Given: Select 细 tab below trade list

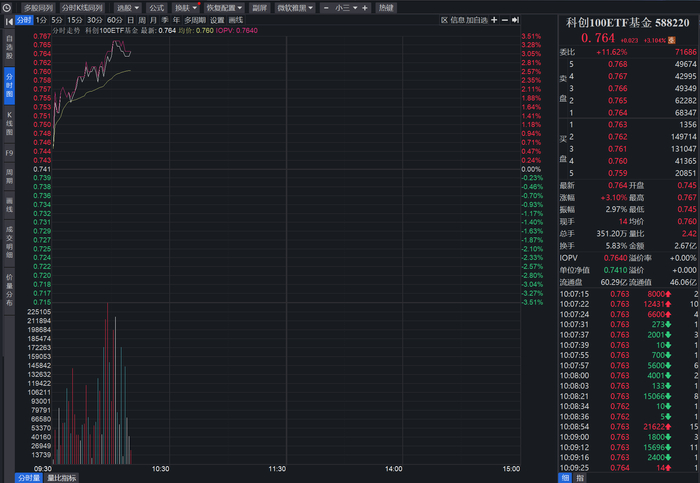Looking at the screenshot, I should tap(565, 478).
